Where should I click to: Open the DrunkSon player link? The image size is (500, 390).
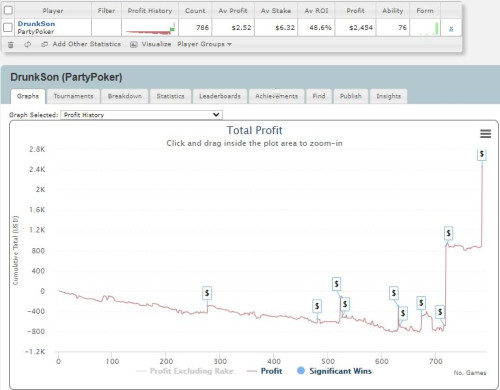pos(36,24)
